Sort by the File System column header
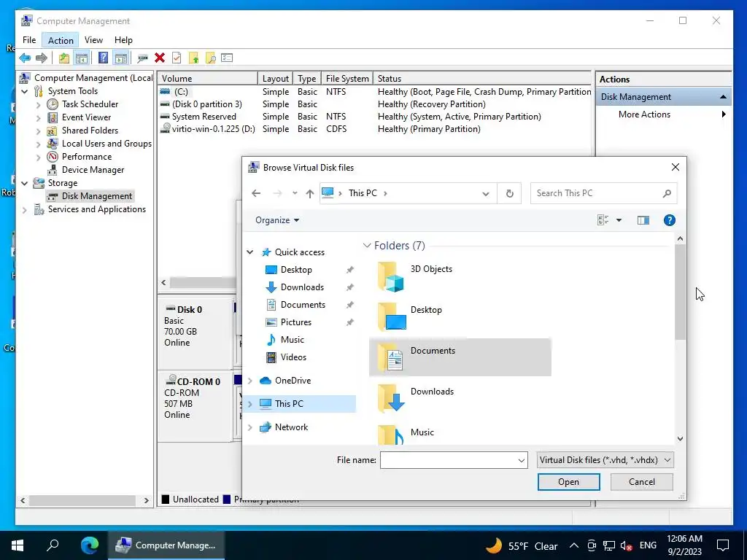The height and width of the screenshot is (560, 747). [x=347, y=79]
